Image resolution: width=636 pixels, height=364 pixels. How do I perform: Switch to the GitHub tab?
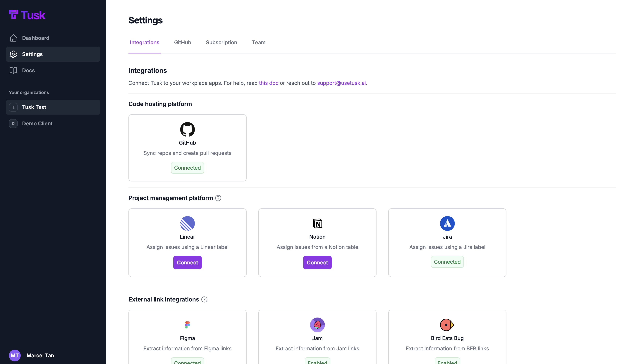(x=183, y=42)
